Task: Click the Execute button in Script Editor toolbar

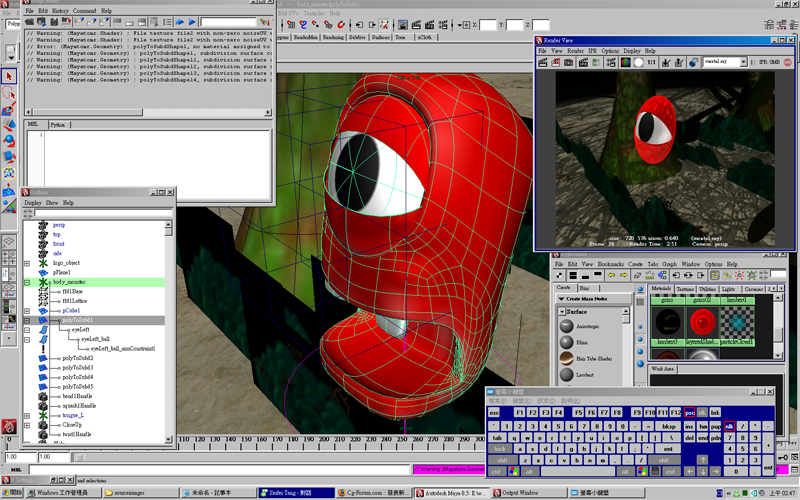Action: click(192, 22)
